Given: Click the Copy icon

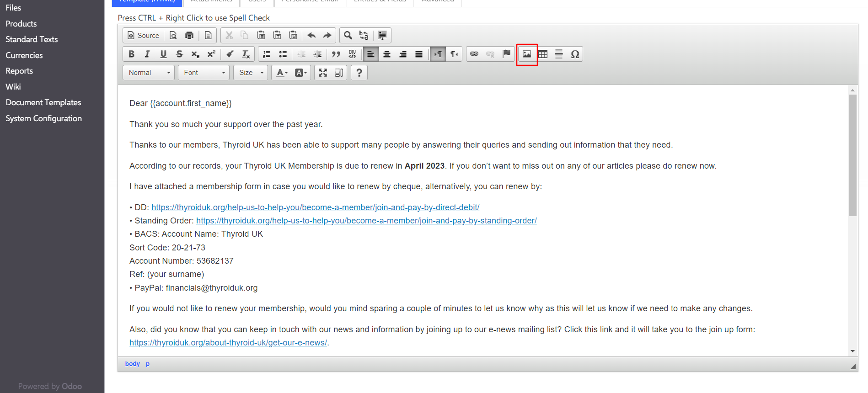Looking at the screenshot, I should point(245,35).
